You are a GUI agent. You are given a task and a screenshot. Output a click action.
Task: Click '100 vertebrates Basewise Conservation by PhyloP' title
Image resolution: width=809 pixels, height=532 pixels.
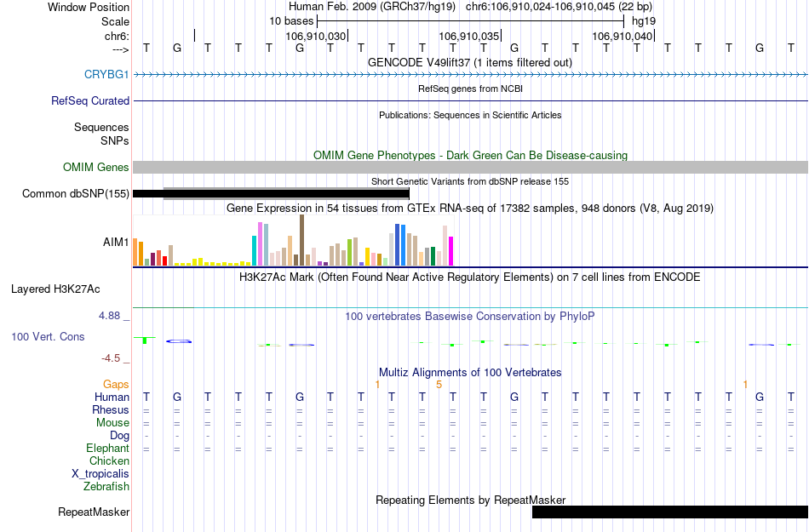coord(470,316)
